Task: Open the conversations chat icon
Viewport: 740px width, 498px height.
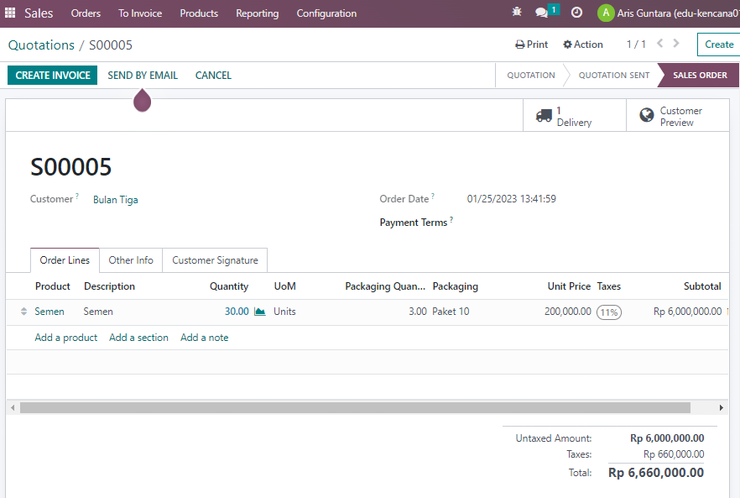Action: [x=542, y=13]
